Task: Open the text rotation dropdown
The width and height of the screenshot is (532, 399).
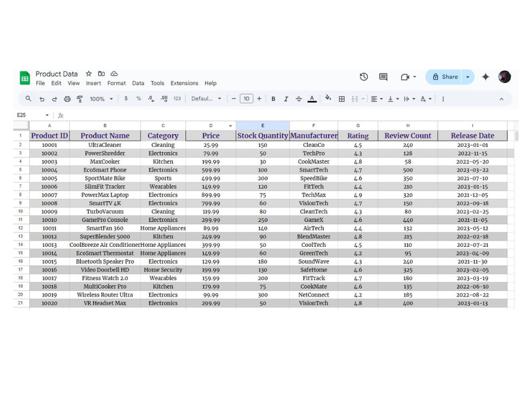Action: click(x=426, y=99)
